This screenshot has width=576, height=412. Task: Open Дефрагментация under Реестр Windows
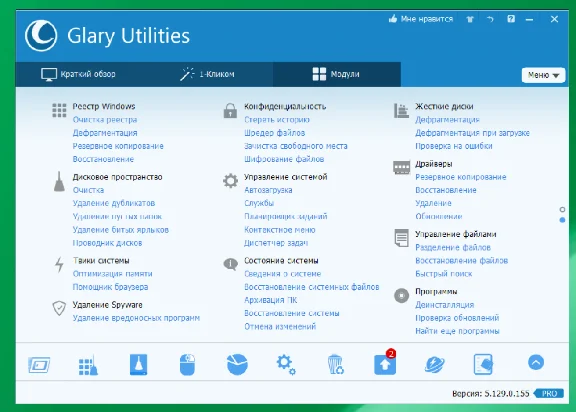105,133
